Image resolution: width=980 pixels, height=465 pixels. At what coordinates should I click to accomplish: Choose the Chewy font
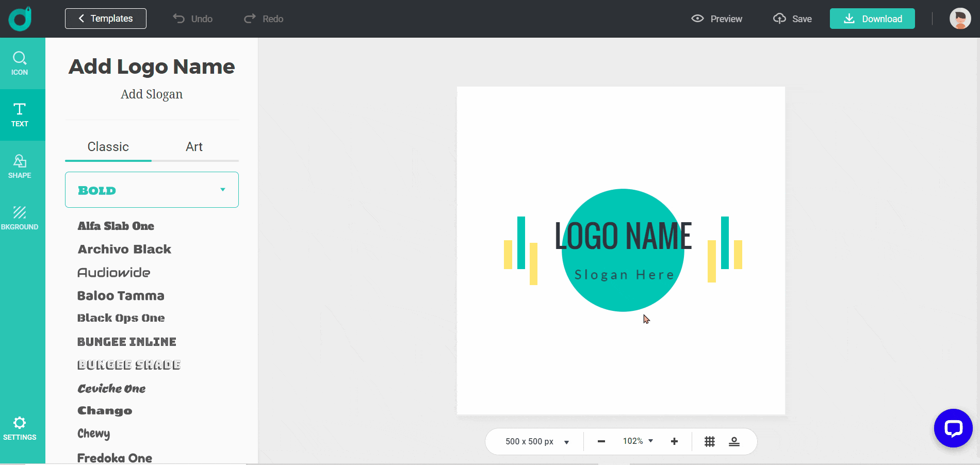click(94, 434)
